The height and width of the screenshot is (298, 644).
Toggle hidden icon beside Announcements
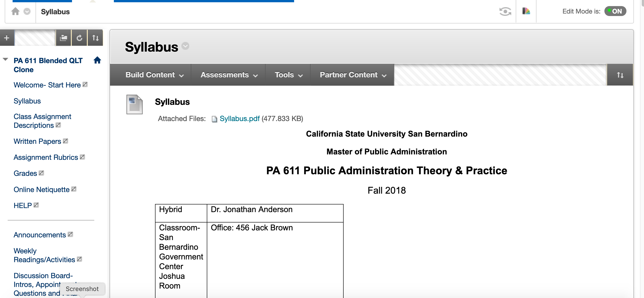pyautogui.click(x=70, y=234)
